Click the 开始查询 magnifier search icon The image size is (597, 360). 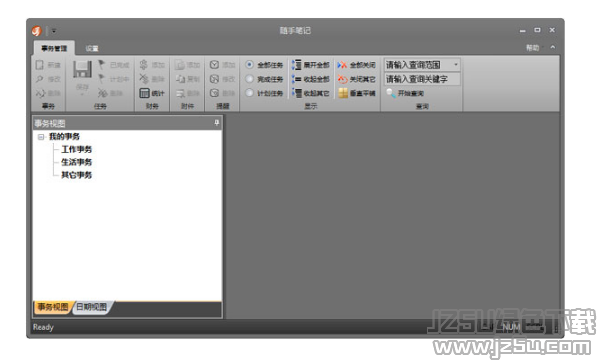click(x=391, y=93)
